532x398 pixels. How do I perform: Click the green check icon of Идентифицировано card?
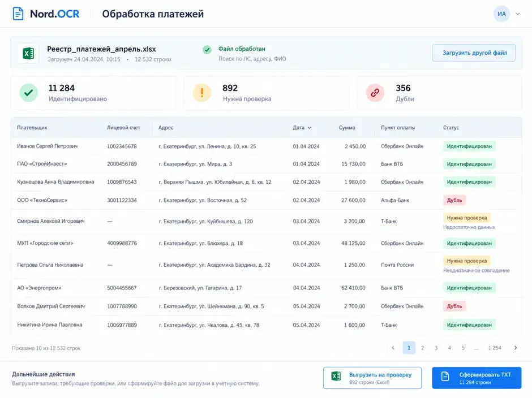[x=28, y=93]
